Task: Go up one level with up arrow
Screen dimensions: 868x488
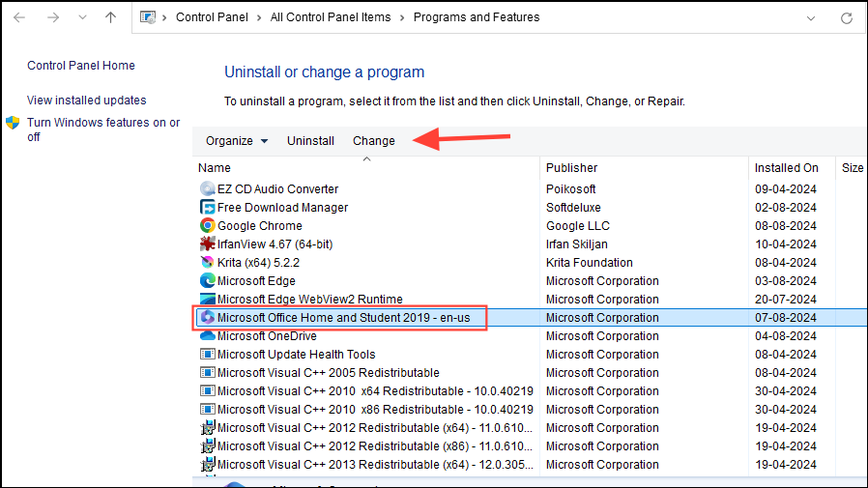Action: [111, 17]
